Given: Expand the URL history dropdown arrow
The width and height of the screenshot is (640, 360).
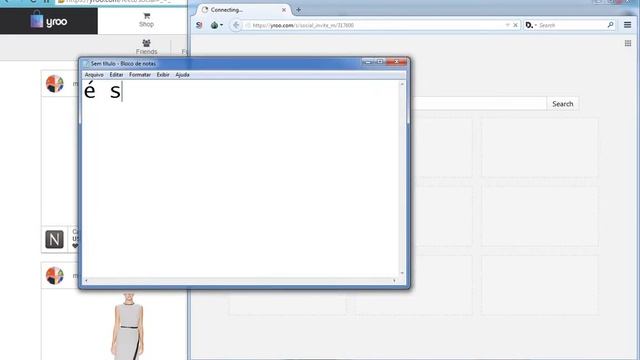Looking at the screenshot, I should [x=507, y=25].
